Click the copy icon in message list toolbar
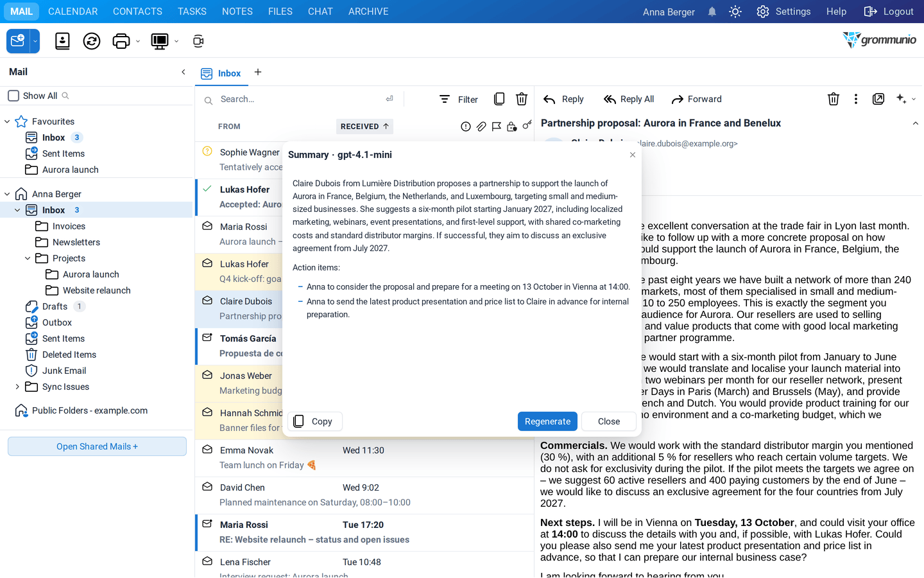The height and width of the screenshot is (578, 924). coord(499,99)
